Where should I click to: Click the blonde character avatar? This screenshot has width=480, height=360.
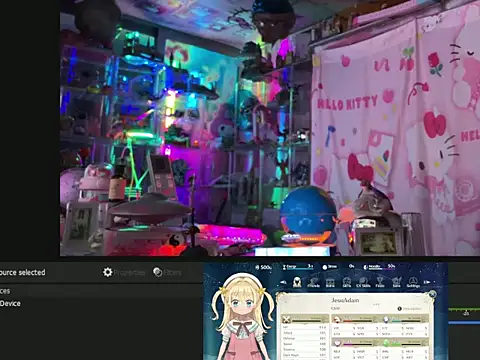coord(243,317)
